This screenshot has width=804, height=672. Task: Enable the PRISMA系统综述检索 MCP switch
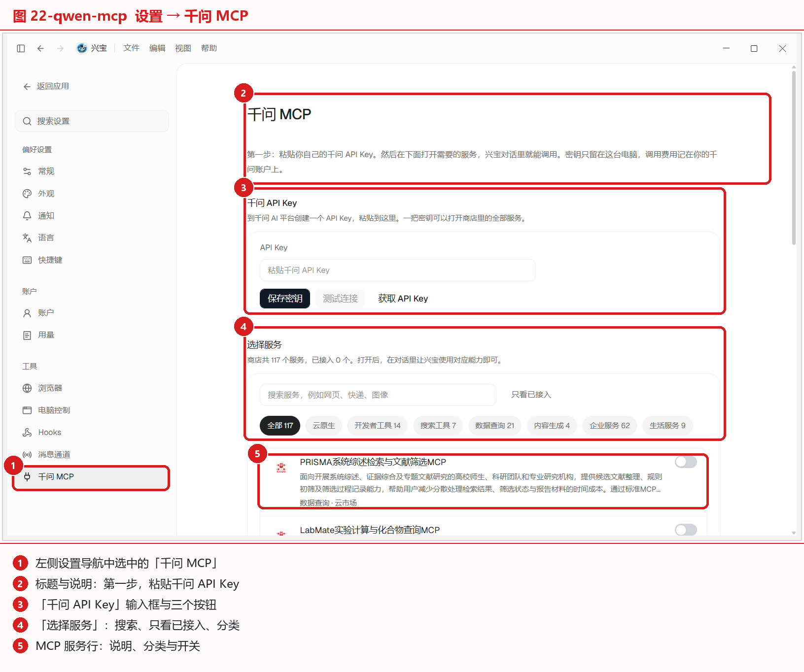(x=686, y=462)
